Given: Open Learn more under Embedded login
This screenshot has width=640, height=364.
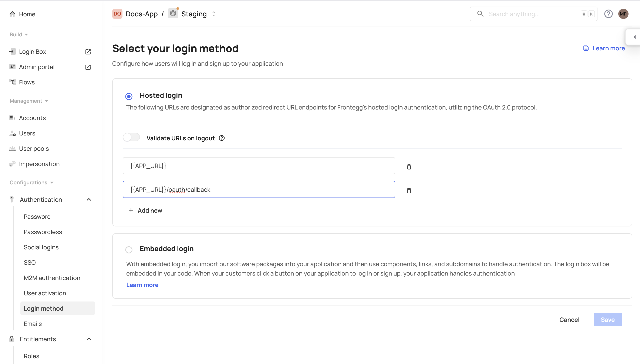Looking at the screenshot, I should pyautogui.click(x=142, y=285).
